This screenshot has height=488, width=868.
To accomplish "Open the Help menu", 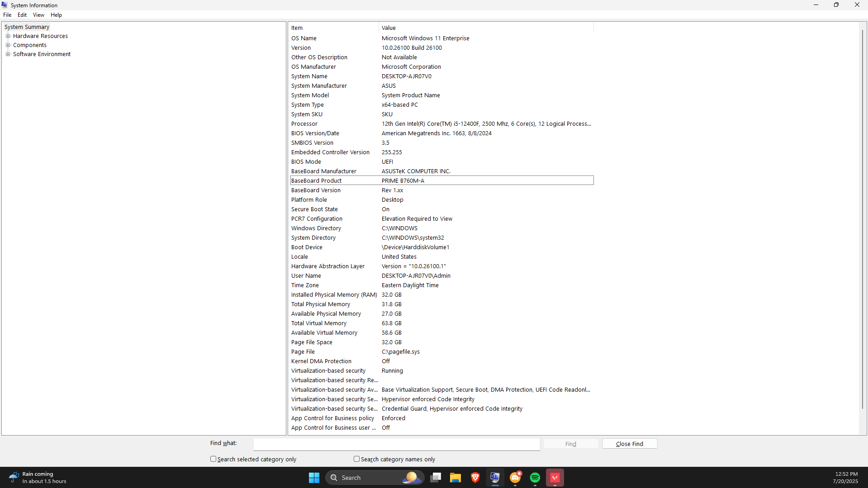I will tap(56, 15).
